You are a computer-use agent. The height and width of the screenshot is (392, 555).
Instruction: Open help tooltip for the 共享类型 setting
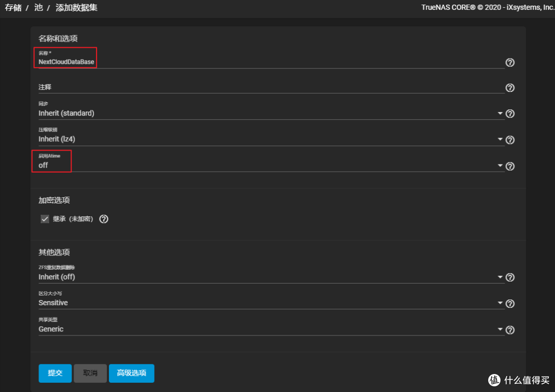[x=510, y=329]
